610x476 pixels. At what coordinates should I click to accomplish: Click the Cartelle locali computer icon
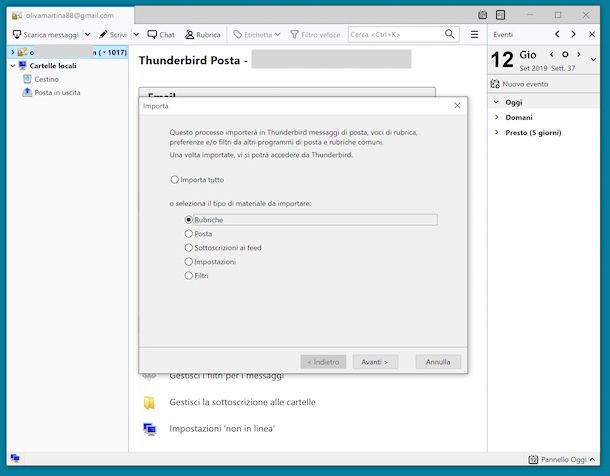(x=23, y=65)
